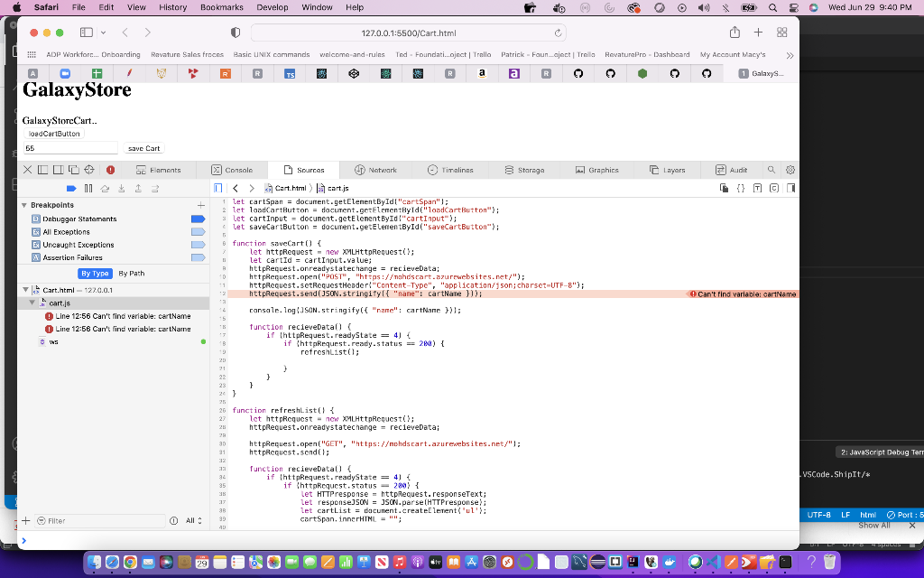Resume script execution with continue icon
Viewport: 924px width, 578px height.
point(72,188)
